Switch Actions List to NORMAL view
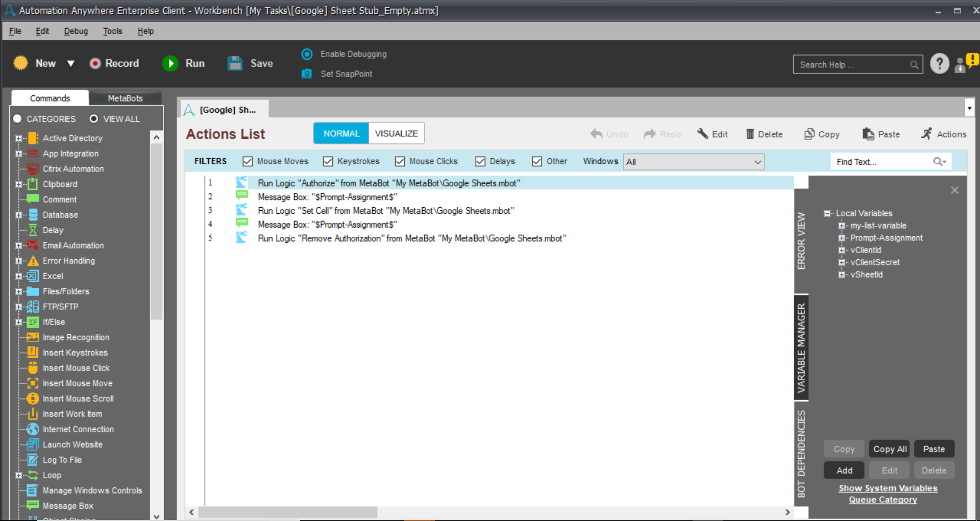Viewport: 980px width, 521px height. 341,134
